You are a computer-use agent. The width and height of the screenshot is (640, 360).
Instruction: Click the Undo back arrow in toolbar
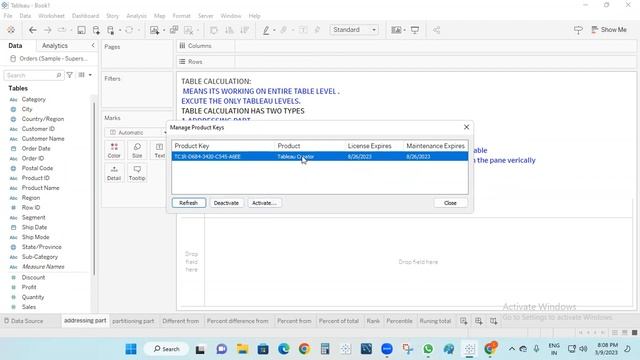coord(33,30)
